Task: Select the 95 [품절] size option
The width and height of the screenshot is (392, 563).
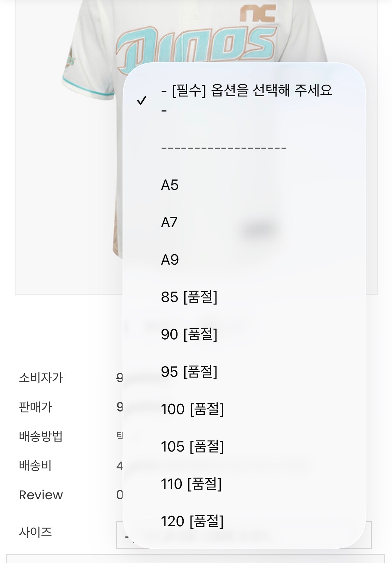Action: click(x=189, y=372)
